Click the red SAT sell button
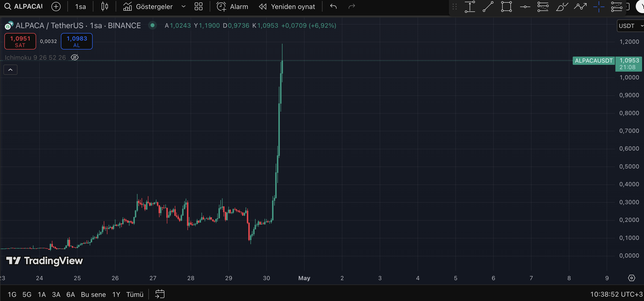Screen dimensions: 644x301 20,41
